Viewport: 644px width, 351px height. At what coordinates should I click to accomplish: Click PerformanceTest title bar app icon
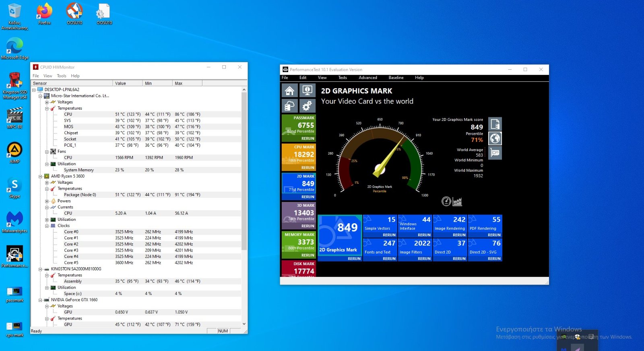pyautogui.click(x=285, y=69)
